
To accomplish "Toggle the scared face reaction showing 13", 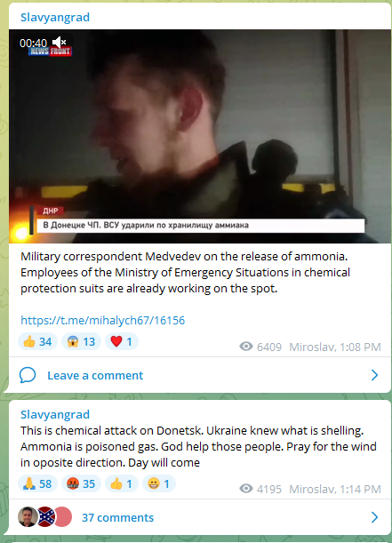I will coord(81,341).
